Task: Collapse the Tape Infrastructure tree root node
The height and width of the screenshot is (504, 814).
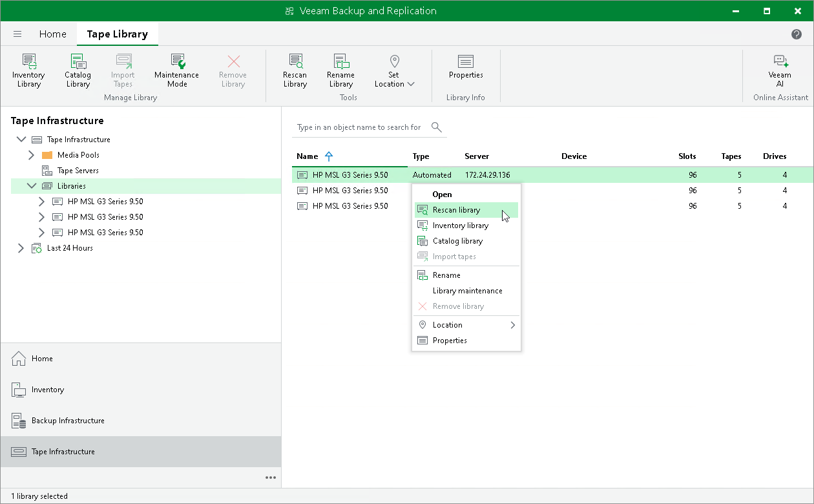Action: click(21, 140)
